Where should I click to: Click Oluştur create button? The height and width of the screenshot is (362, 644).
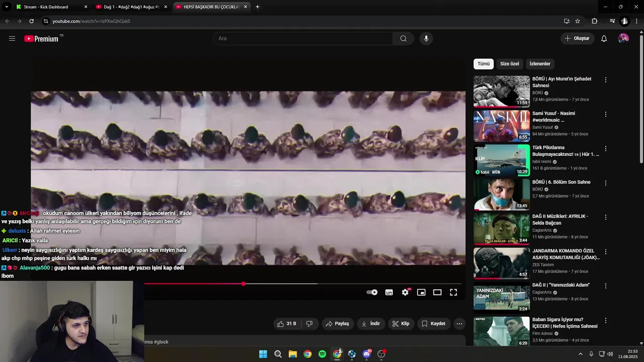pyautogui.click(x=577, y=38)
